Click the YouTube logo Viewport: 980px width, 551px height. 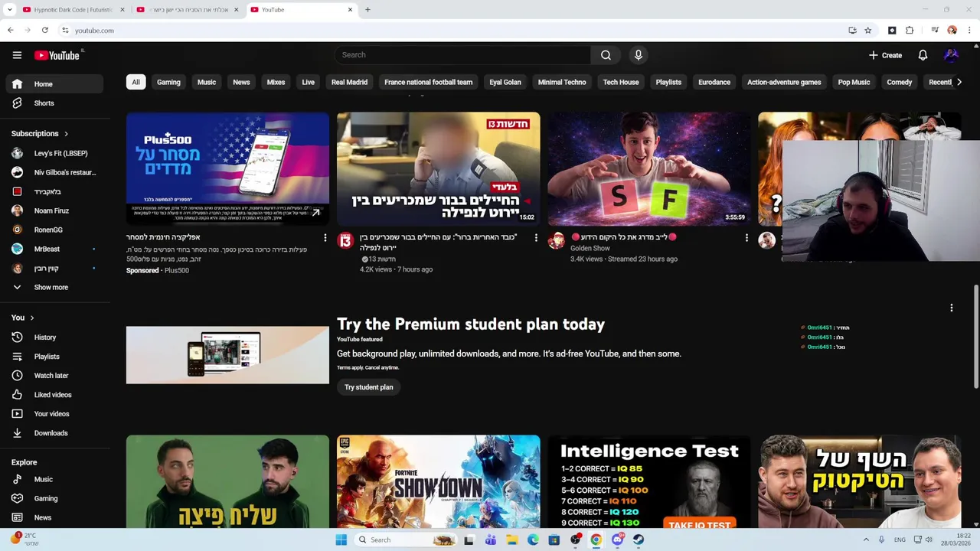(x=57, y=55)
